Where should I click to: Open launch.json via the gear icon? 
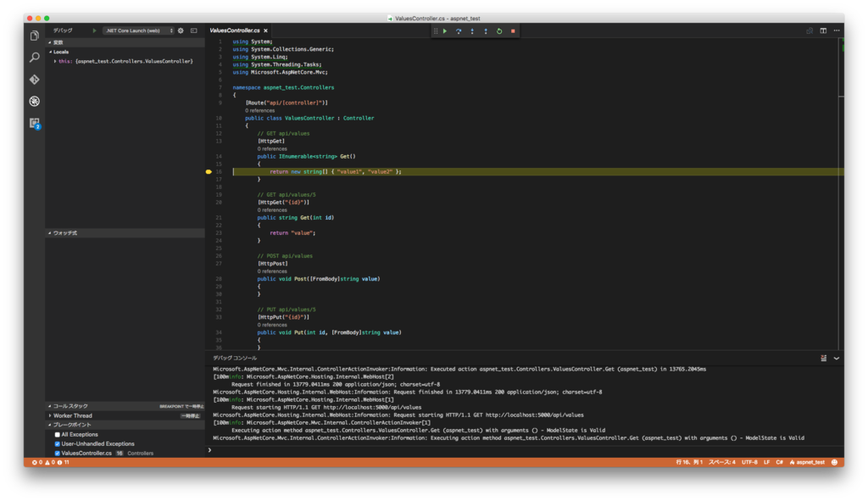click(x=181, y=31)
